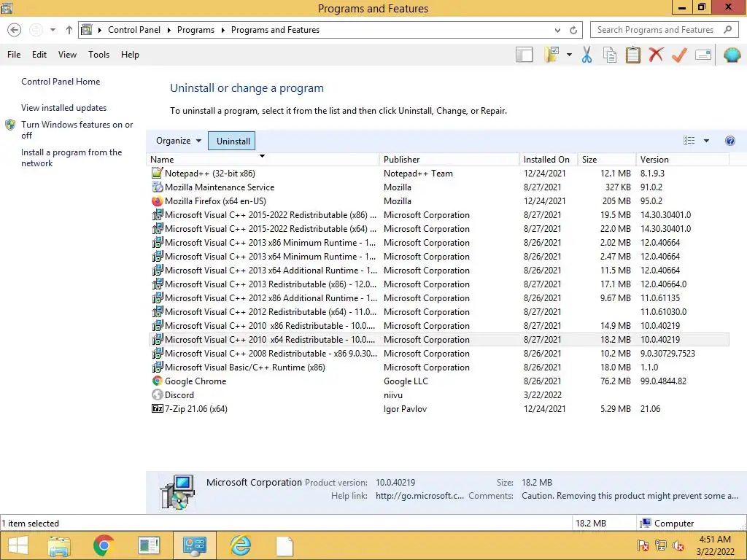Click the Programs breadcrumb
Viewport: 747px width, 560px height.
click(x=196, y=30)
